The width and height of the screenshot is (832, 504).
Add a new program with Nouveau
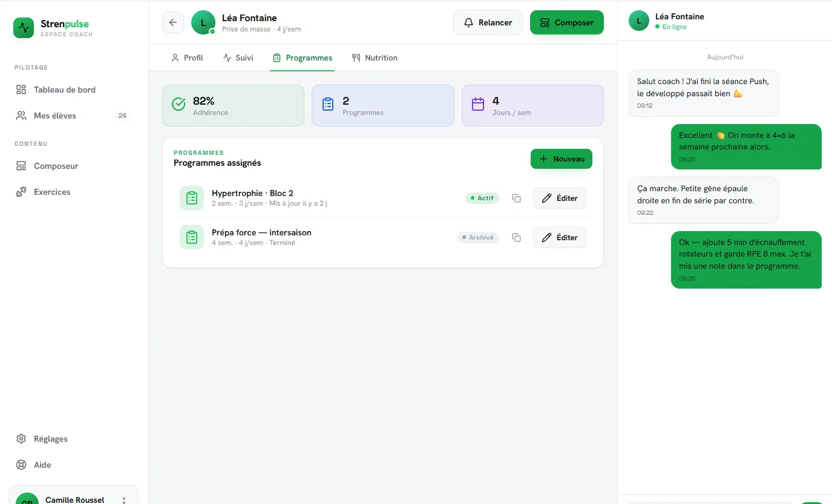(x=562, y=159)
